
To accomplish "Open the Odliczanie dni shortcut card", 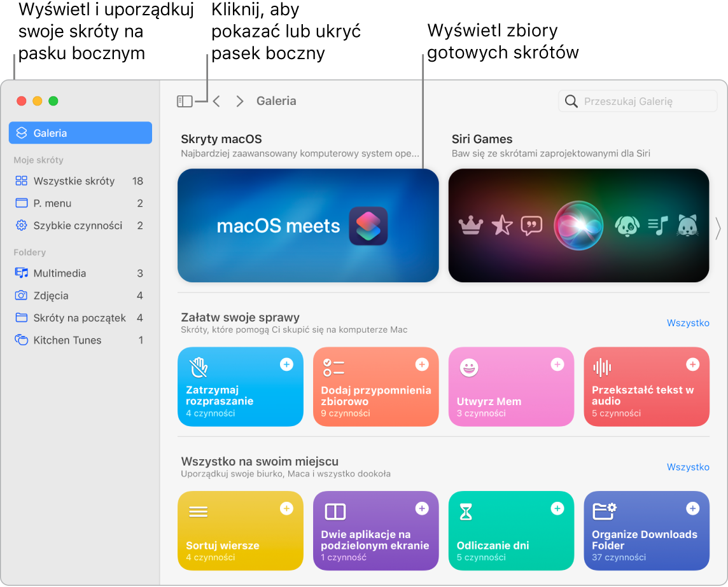I will click(511, 531).
